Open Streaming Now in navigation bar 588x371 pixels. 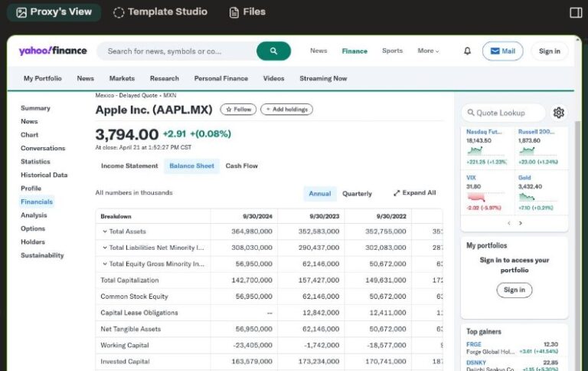tap(323, 78)
